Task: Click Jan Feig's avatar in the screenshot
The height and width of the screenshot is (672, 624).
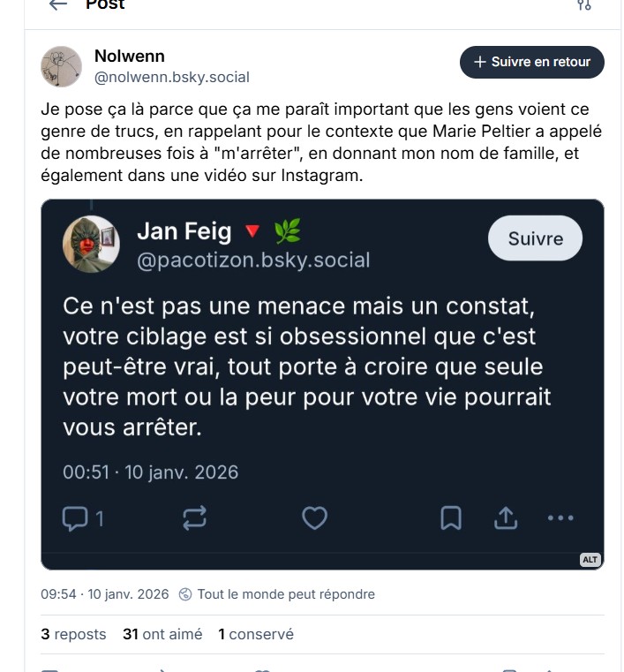Action: click(x=91, y=245)
